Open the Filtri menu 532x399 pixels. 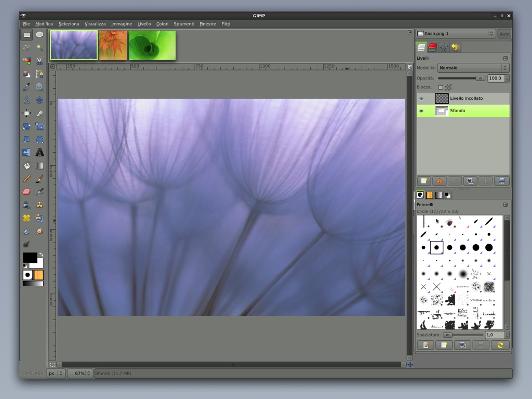pyautogui.click(x=225, y=24)
